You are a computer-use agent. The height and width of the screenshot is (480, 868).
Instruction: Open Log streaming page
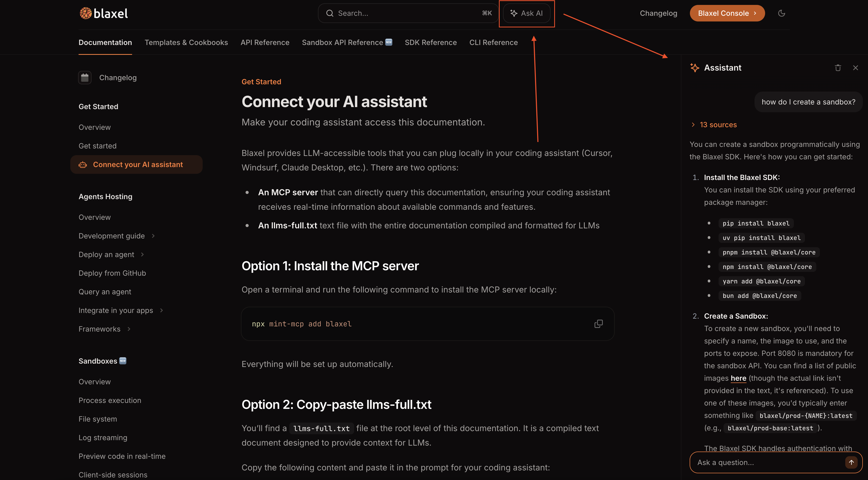coord(103,438)
